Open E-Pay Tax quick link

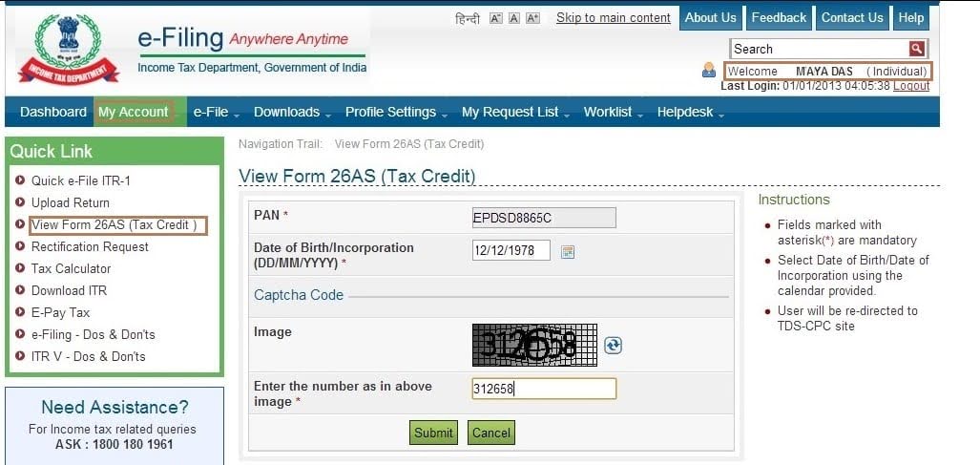pos(61,312)
